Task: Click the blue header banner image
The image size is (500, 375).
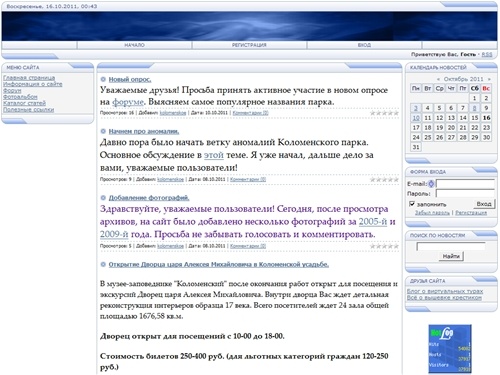Action: point(249,26)
